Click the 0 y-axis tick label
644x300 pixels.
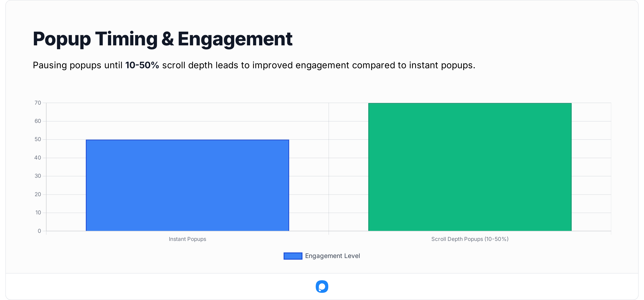pyautogui.click(x=39, y=231)
